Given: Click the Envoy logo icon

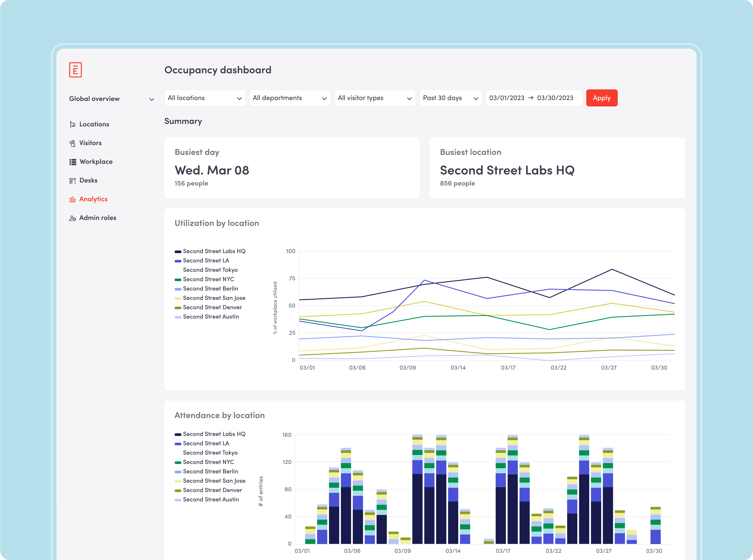Looking at the screenshot, I should pyautogui.click(x=75, y=70).
